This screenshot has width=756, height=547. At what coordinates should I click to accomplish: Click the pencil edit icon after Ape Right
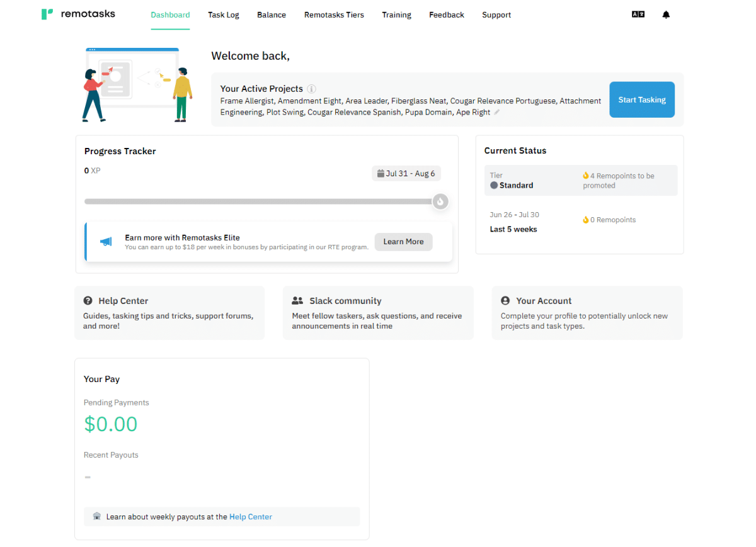496,112
